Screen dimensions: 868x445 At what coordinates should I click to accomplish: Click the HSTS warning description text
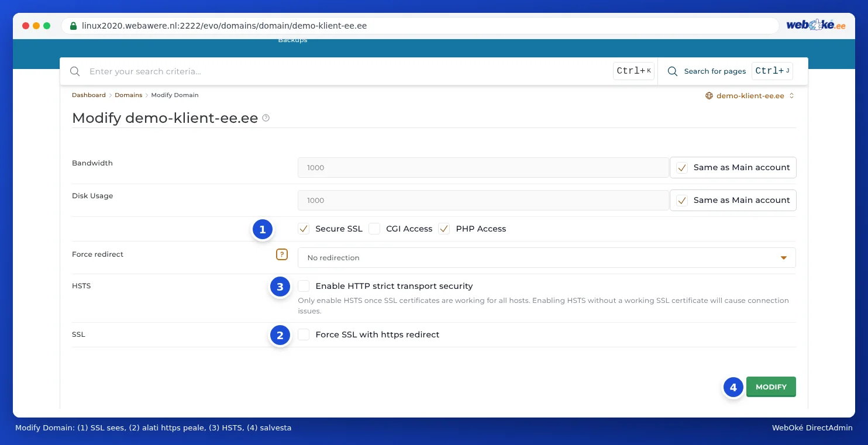[543, 305]
